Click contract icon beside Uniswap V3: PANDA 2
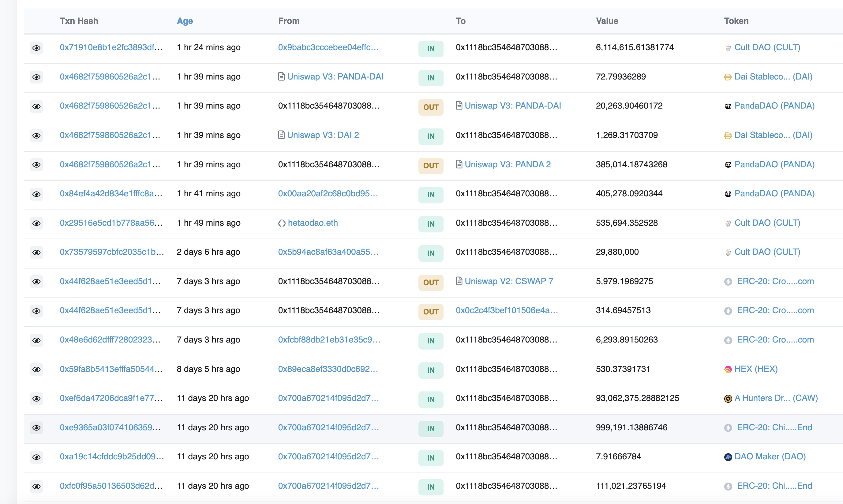Screen dimensions: 843x504 [x=459, y=164]
